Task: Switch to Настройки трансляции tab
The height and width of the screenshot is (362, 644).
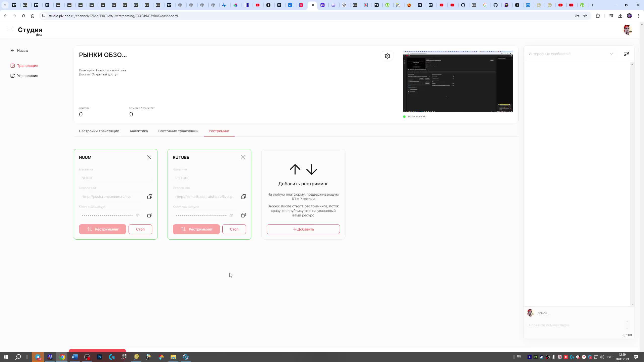Action: (x=99, y=131)
